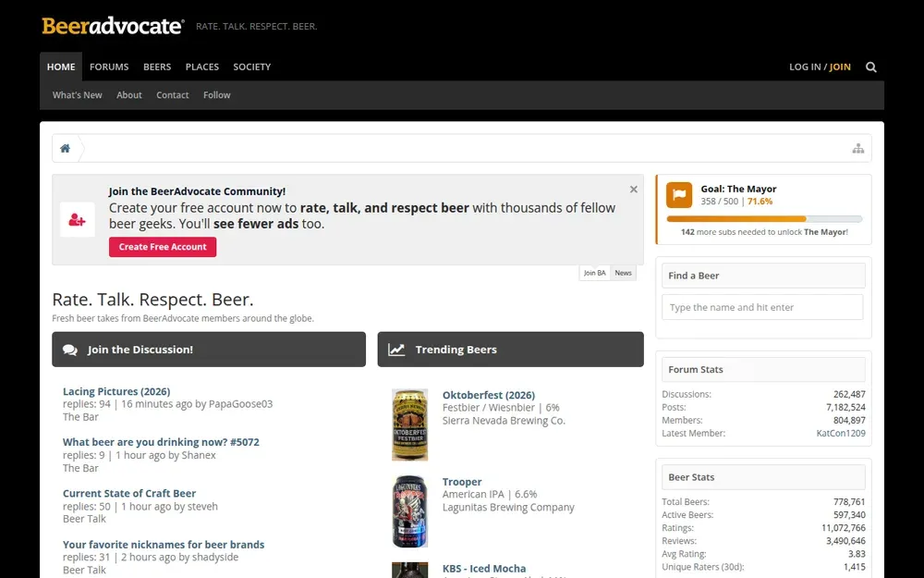Dismiss the Join community notice
The width and height of the screenshot is (924, 578).
[x=634, y=190]
